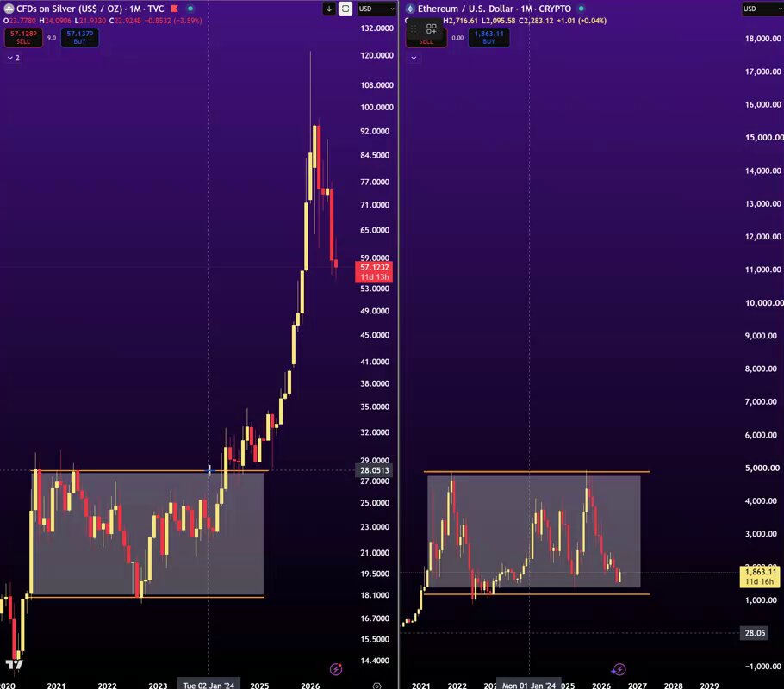The width and height of the screenshot is (784, 689).
Task: Click the lightning-bolt icon at Silver chart bottom
Action: point(336,669)
